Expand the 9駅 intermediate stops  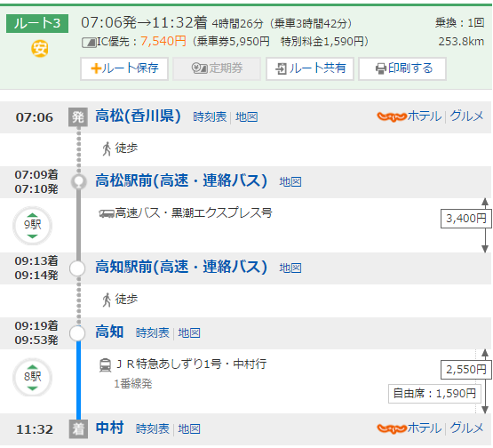[32, 225]
